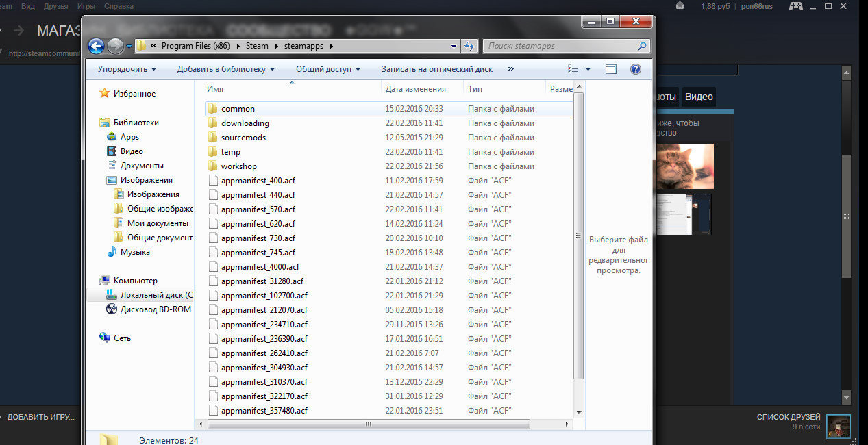Open Видео library in sidebar
868x445 pixels.
click(132, 151)
